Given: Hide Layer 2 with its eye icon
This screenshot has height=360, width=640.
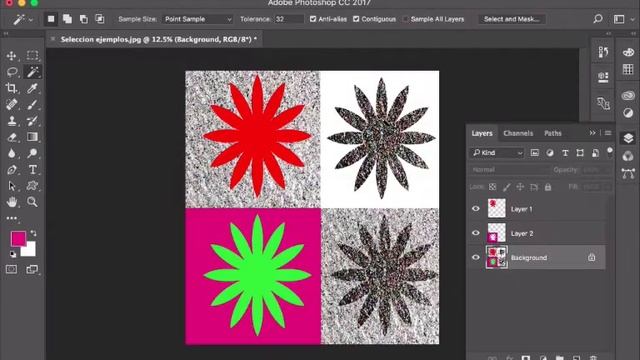Looking at the screenshot, I should click(476, 233).
